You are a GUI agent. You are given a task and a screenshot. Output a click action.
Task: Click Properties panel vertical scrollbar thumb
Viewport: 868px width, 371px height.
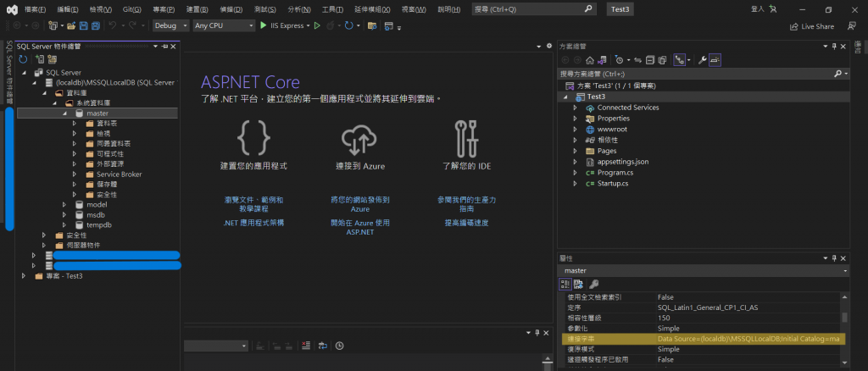[x=844, y=318]
